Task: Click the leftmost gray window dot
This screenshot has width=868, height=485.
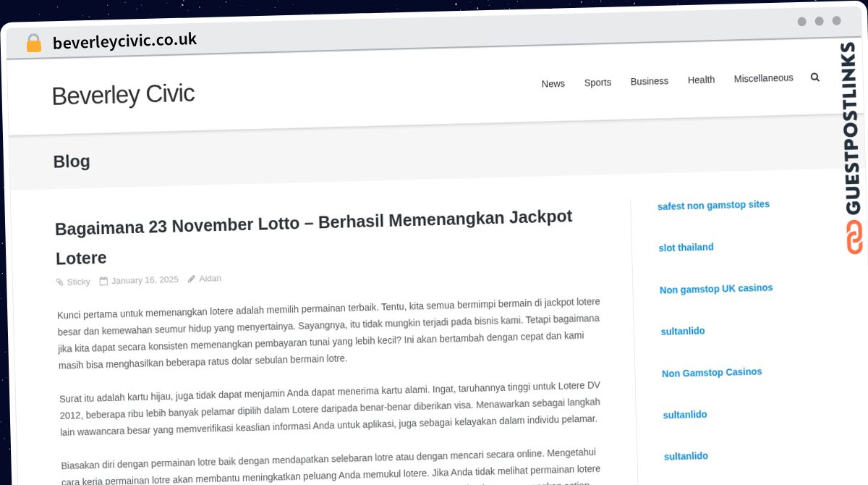Action: (802, 22)
